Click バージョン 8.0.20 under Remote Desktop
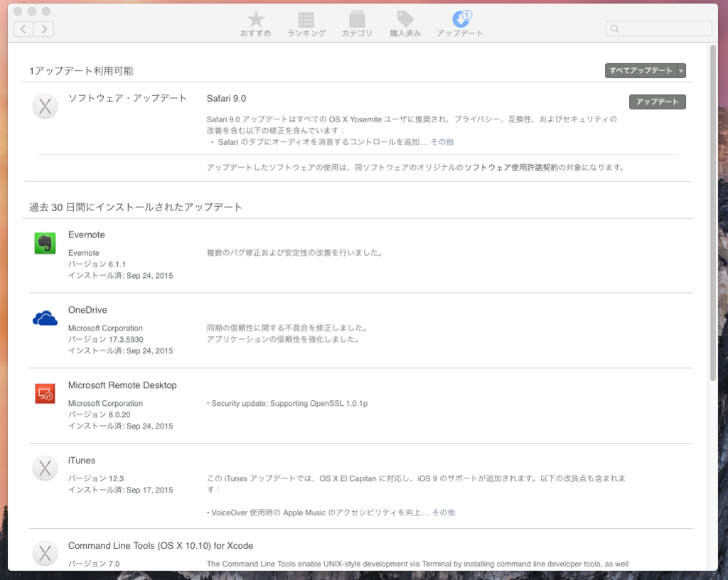 tap(99, 414)
